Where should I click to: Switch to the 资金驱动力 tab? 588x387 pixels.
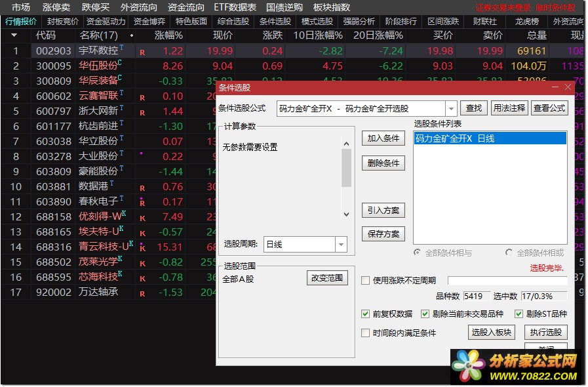(106, 22)
